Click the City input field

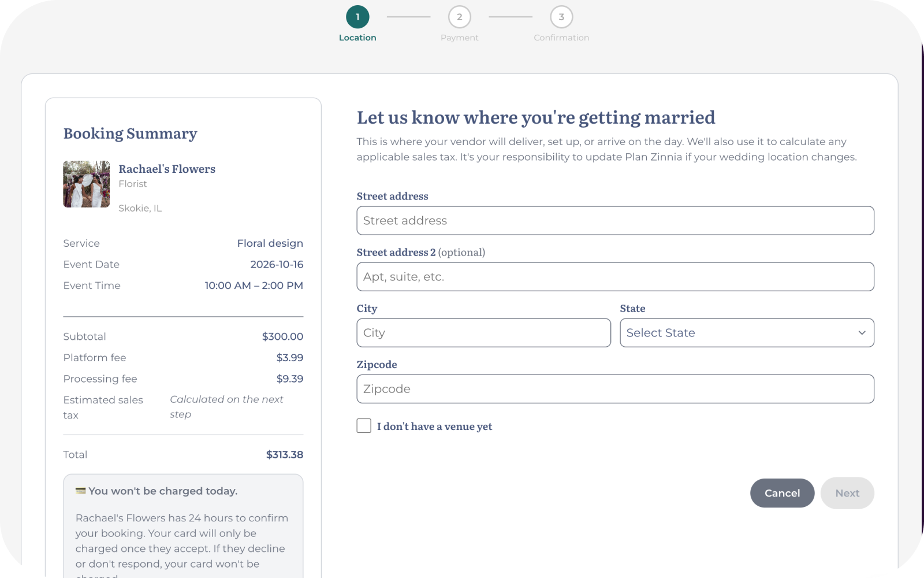pyautogui.click(x=483, y=333)
